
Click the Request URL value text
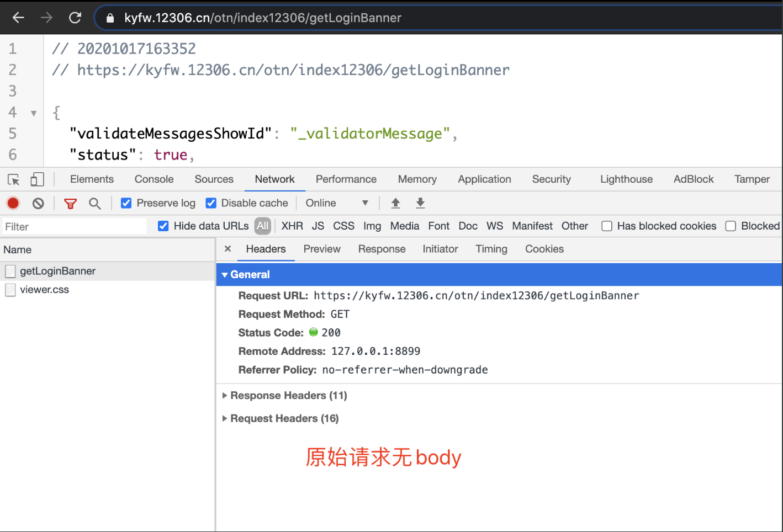tap(476, 296)
